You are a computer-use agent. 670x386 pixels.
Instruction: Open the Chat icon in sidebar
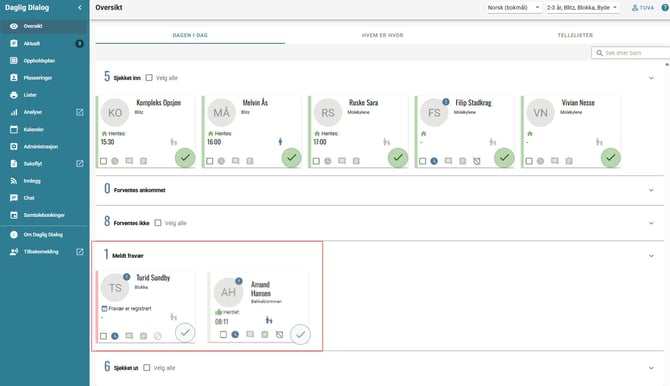[x=14, y=198]
